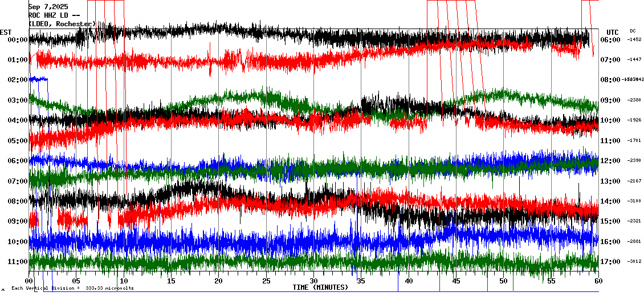The width and height of the screenshot is (644, 296).
Task: Click the Each Vertical Division scale note
Action: point(72,288)
